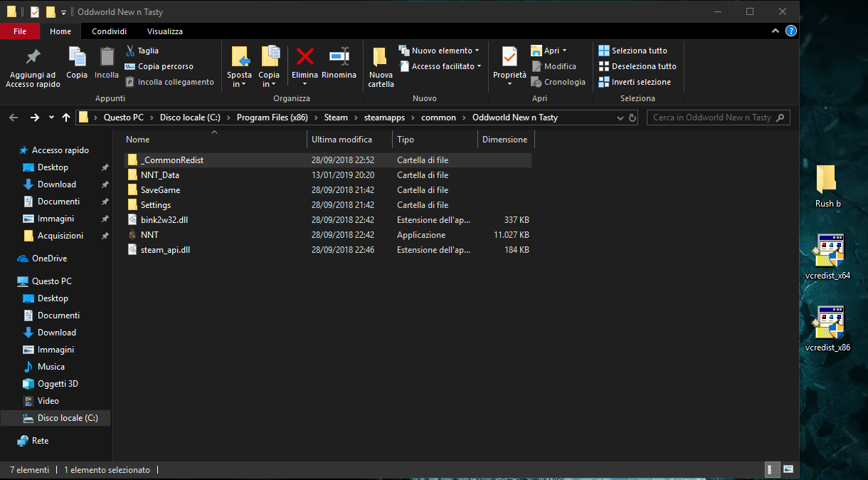Click Copia percorso in the ribbon
Viewport: 868px width, 480px height.
tap(159, 66)
